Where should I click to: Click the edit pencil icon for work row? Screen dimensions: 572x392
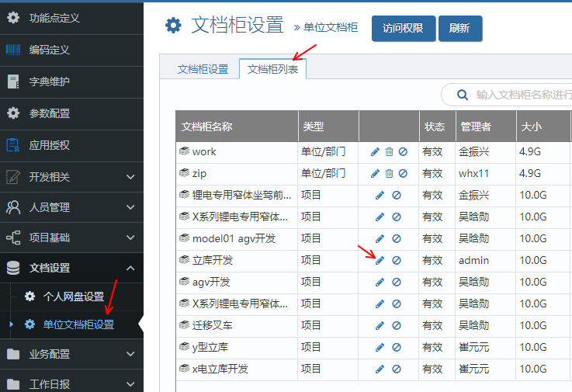coord(376,152)
